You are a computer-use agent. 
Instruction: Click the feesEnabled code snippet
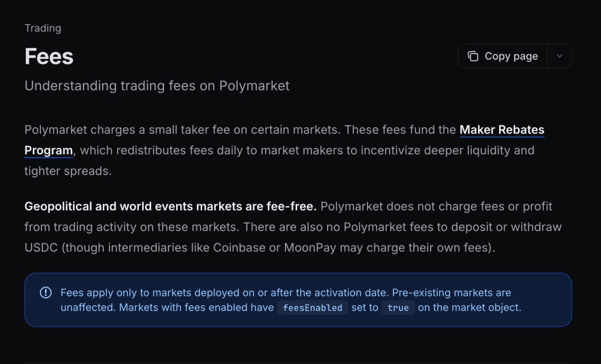[x=312, y=308]
